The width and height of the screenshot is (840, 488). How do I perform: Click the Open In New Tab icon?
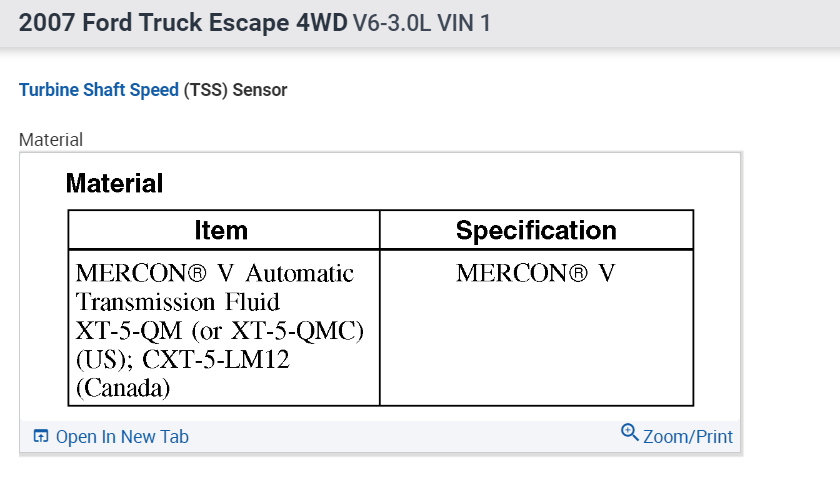click(x=41, y=437)
